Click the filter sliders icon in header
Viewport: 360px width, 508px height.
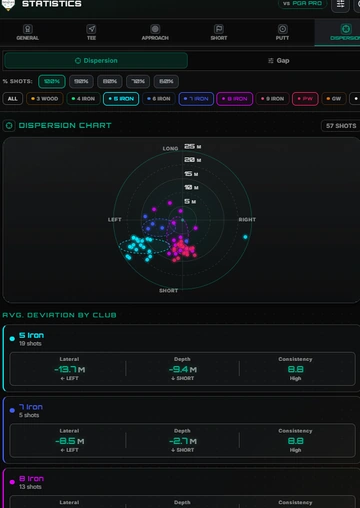pyautogui.click(x=340, y=4)
